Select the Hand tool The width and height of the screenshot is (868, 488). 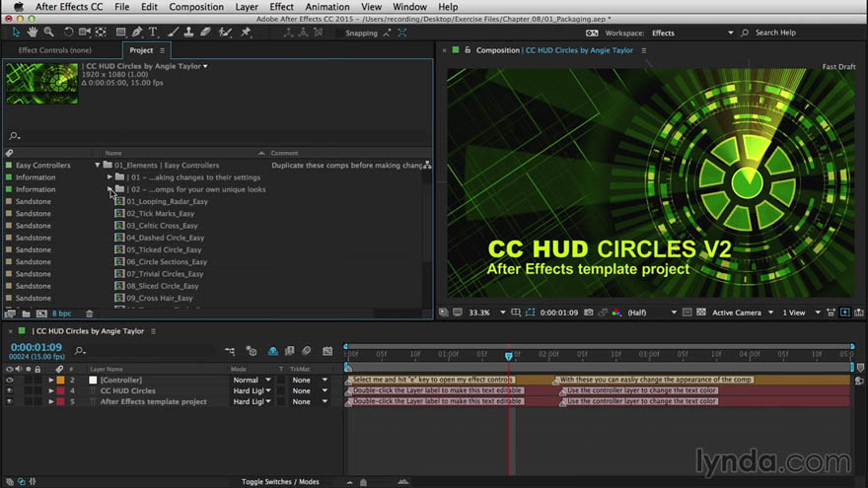click(x=33, y=33)
